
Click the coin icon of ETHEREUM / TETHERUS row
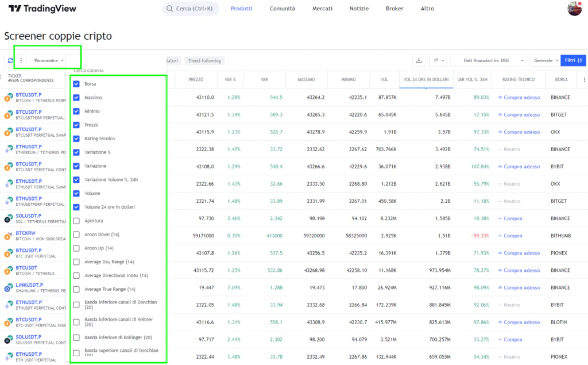[x=8, y=149]
